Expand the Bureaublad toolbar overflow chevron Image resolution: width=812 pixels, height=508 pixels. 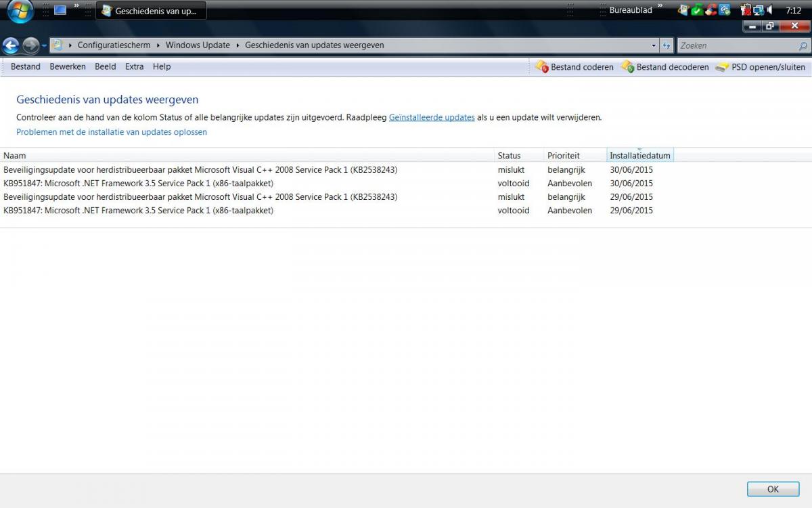(660, 7)
